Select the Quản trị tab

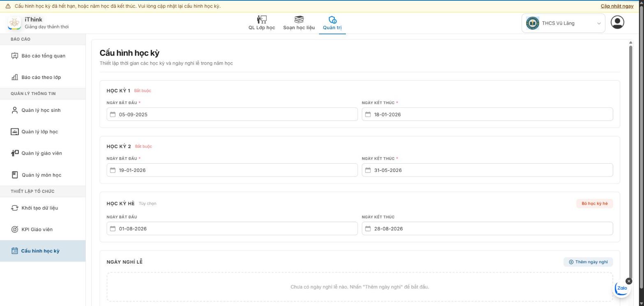point(332,23)
